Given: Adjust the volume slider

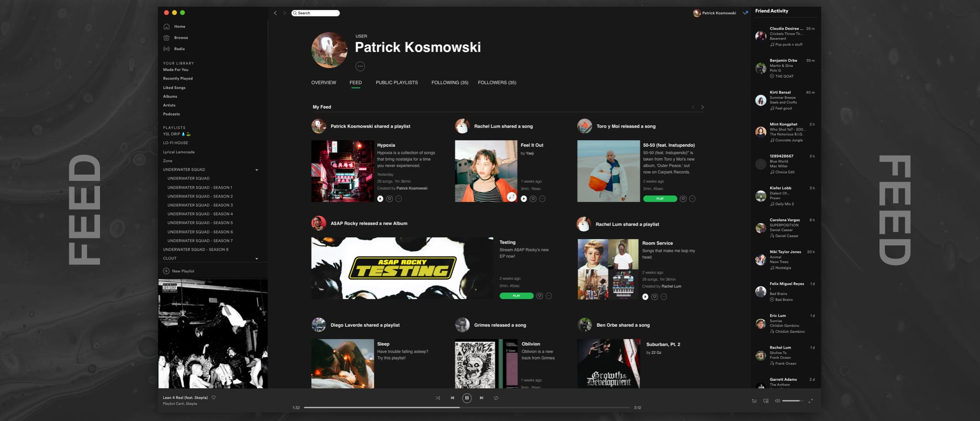Looking at the screenshot, I should tap(793, 401).
